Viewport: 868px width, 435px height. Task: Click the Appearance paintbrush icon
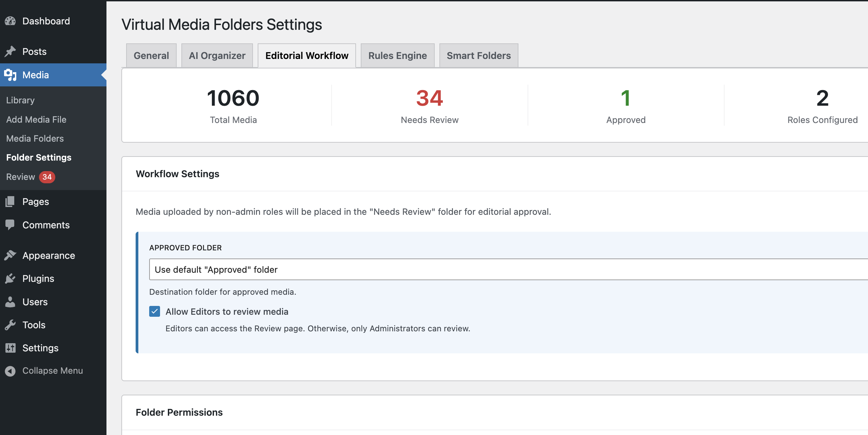click(x=10, y=255)
